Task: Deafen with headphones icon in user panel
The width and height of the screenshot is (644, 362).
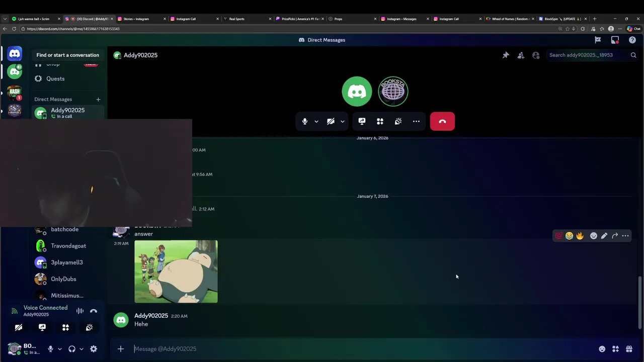Action: [72, 349]
